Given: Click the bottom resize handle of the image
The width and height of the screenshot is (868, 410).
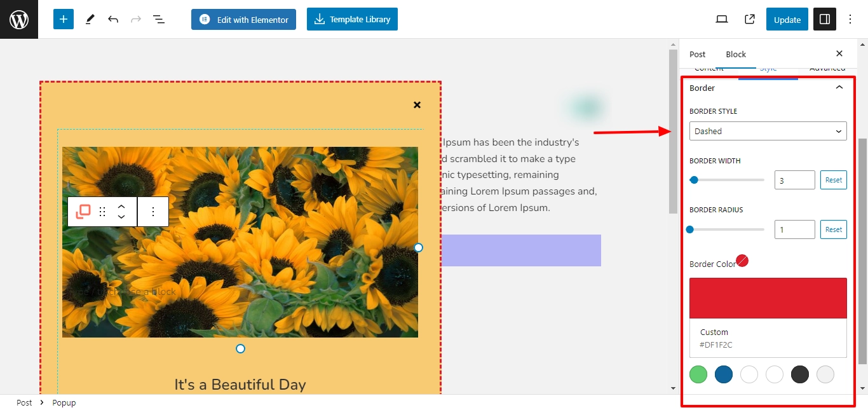Looking at the screenshot, I should tap(240, 348).
